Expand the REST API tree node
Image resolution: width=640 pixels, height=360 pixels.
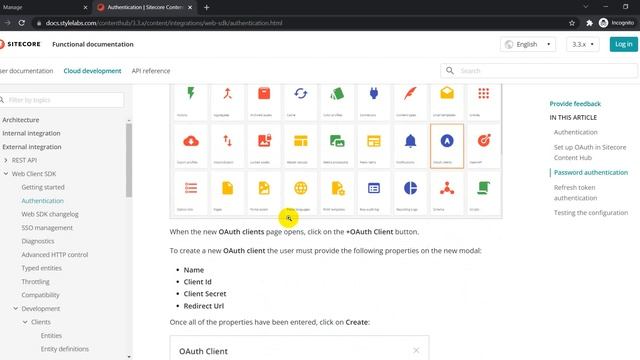point(6,160)
